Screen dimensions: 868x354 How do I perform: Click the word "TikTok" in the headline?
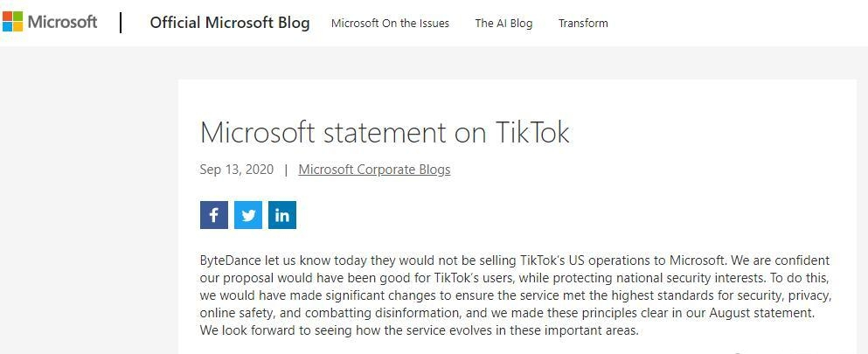[x=532, y=132]
